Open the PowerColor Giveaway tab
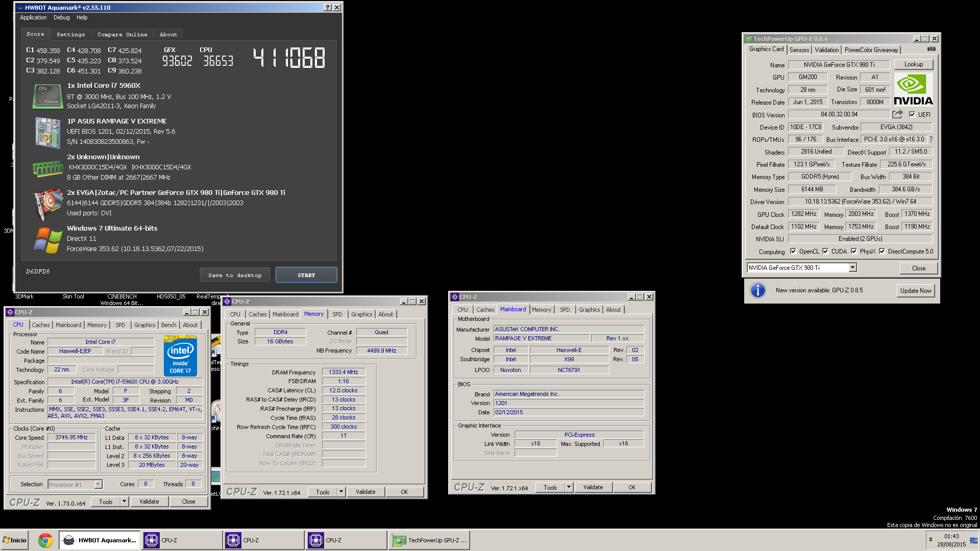 click(871, 50)
